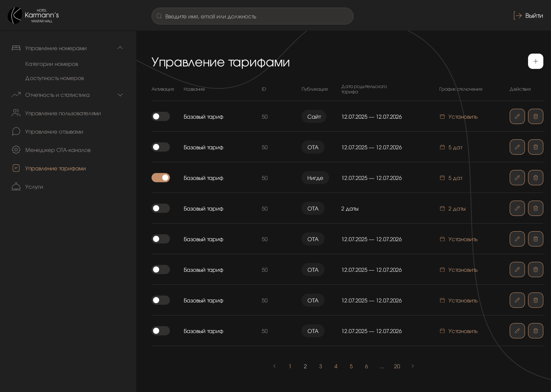Click the Управление пользователями user icon
Screen dimensions: 551x392
click(x=16, y=113)
